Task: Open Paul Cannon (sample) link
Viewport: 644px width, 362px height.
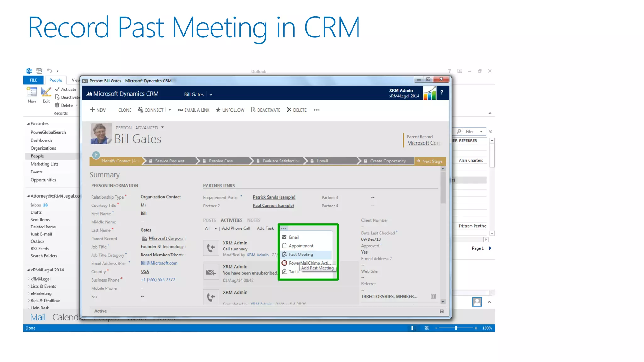Action: 273,205
